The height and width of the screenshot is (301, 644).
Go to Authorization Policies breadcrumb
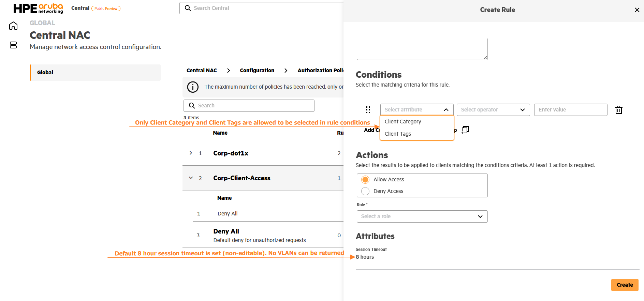point(320,71)
